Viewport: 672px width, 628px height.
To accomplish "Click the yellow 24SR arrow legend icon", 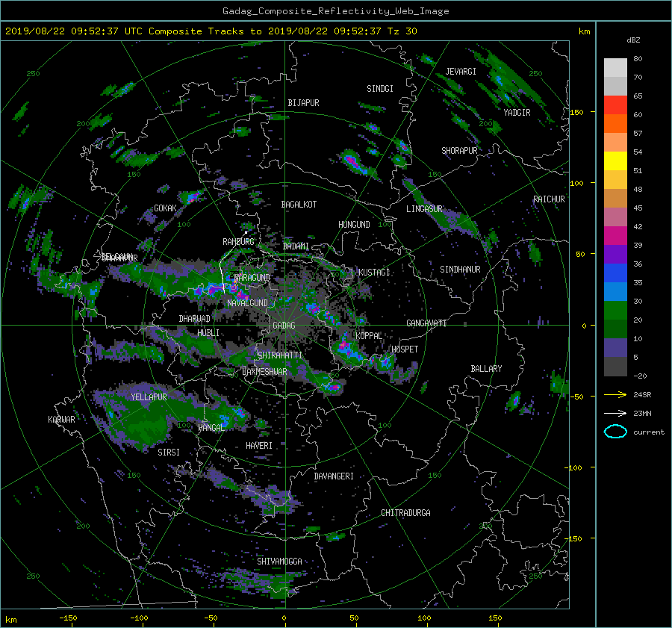I will coord(615,394).
